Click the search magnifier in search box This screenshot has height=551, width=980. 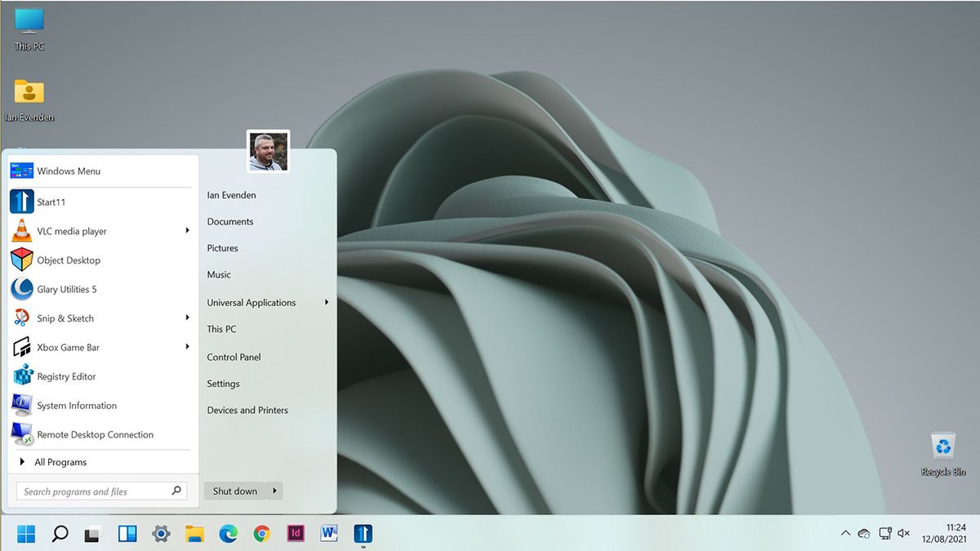coord(176,491)
